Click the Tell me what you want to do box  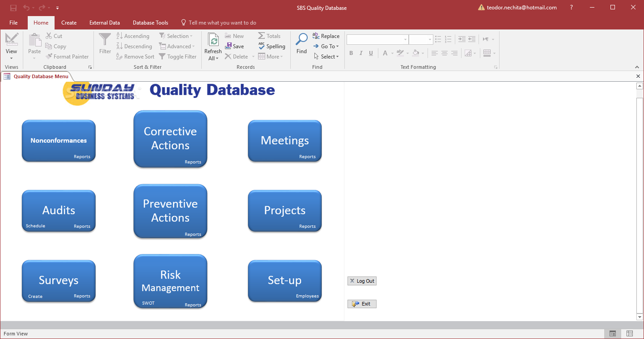click(x=218, y=23)
